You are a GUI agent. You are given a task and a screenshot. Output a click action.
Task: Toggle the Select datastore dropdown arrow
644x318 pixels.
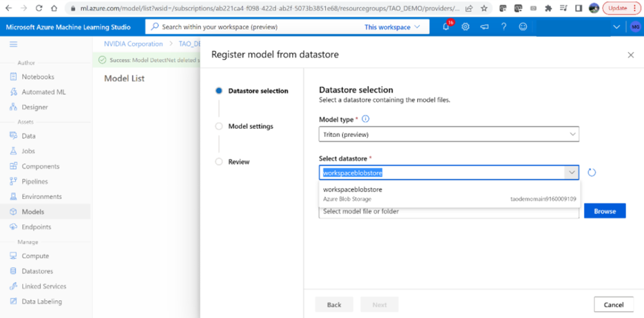tap(572, 173)
